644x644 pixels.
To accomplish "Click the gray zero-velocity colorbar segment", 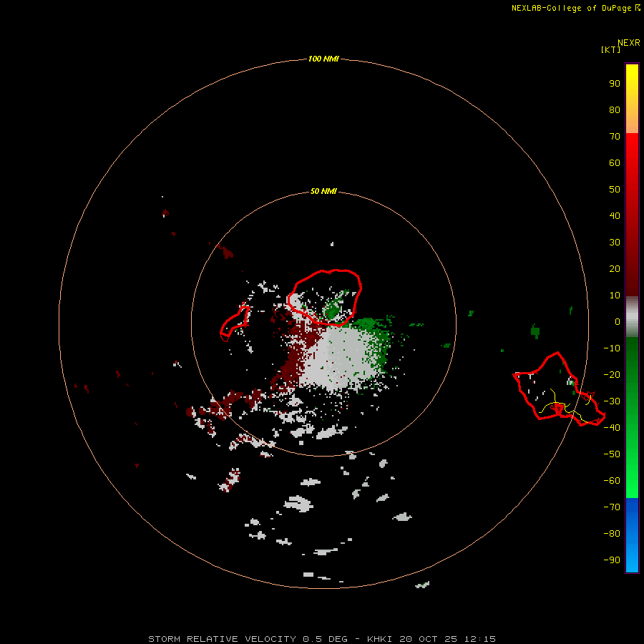I will (632, 317).
